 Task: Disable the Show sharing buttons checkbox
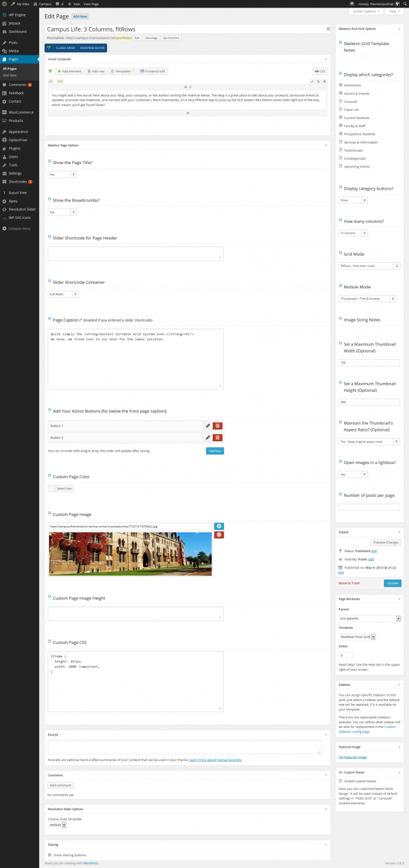(x=50, y=855)
